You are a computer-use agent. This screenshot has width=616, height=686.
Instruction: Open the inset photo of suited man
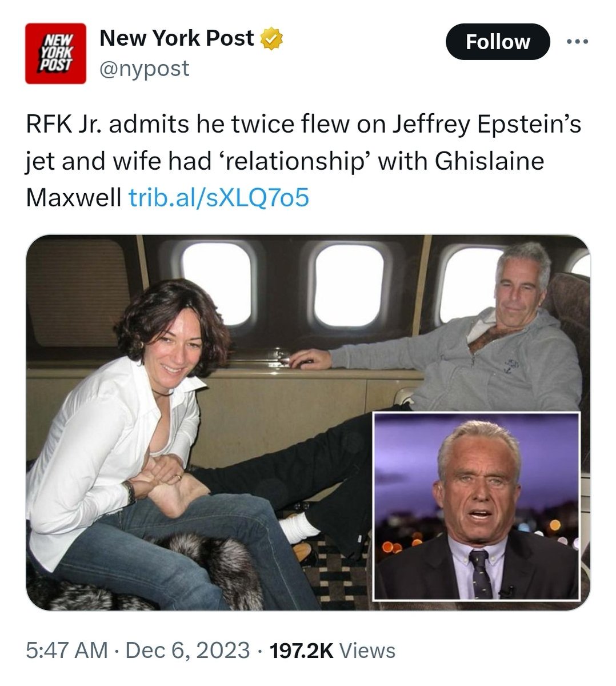(x=476, y=505)
